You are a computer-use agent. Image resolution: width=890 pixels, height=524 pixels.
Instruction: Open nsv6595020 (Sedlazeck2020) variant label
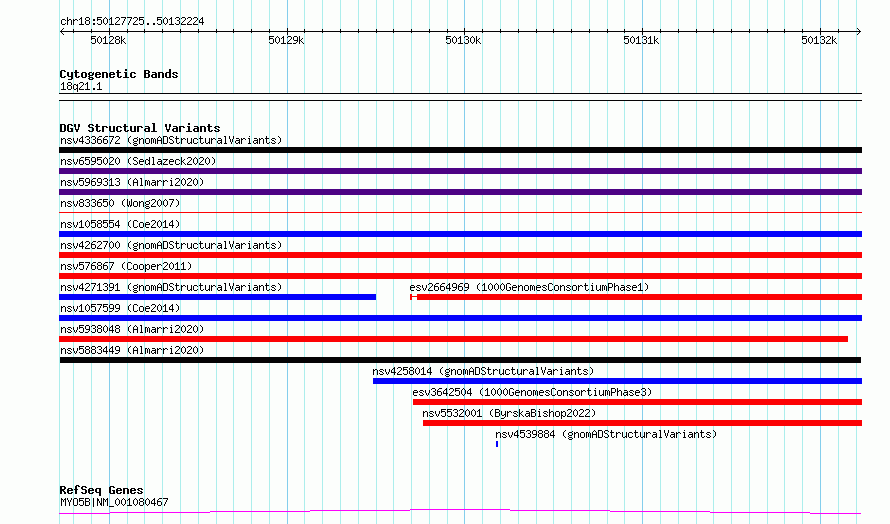138,161
